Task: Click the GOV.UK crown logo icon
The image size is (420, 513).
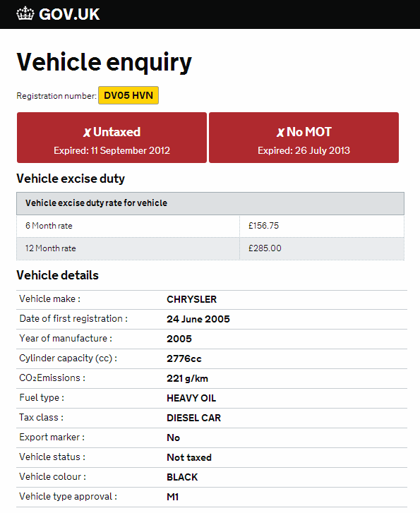Action: tap(25, 14)
